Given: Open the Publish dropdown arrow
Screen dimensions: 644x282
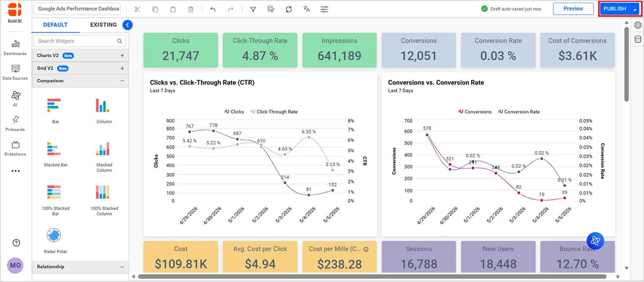Looking at the screenshot, I should click(x=634, y=9).
